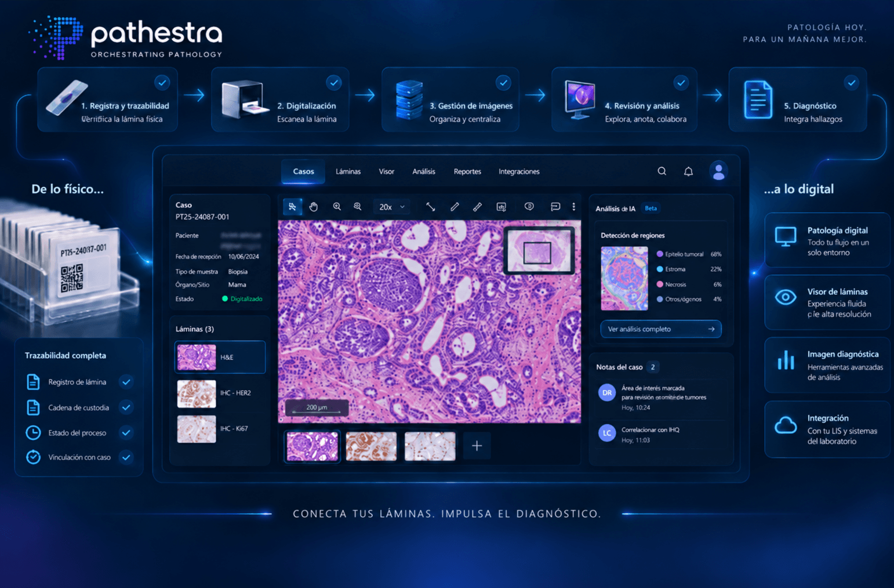
Task: Switch to the Casos tab
Action: [303, 171]
